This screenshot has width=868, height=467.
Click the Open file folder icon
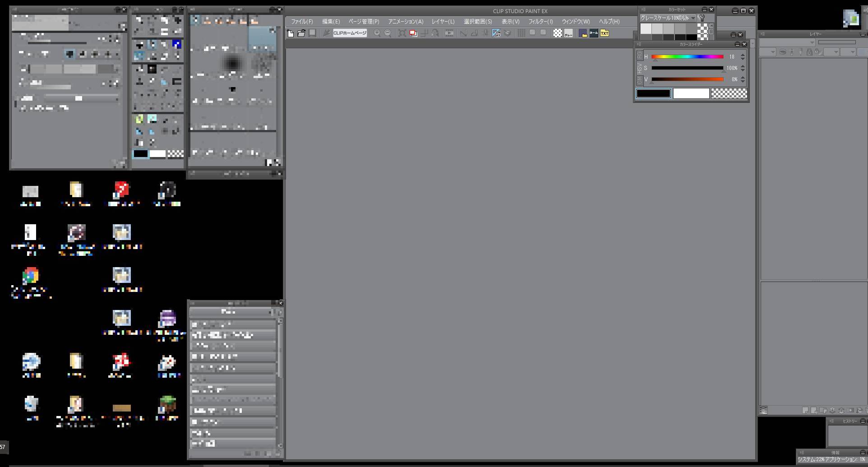pos(301,33)
